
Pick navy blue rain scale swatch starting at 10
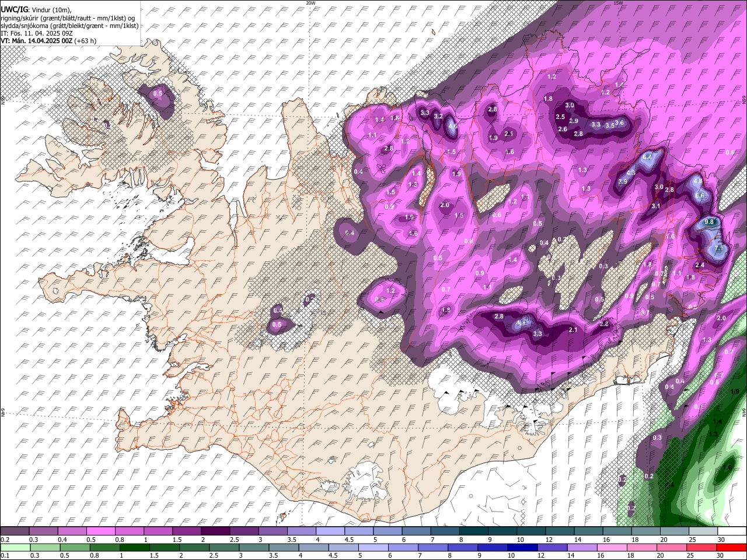(x=522, y=548)
